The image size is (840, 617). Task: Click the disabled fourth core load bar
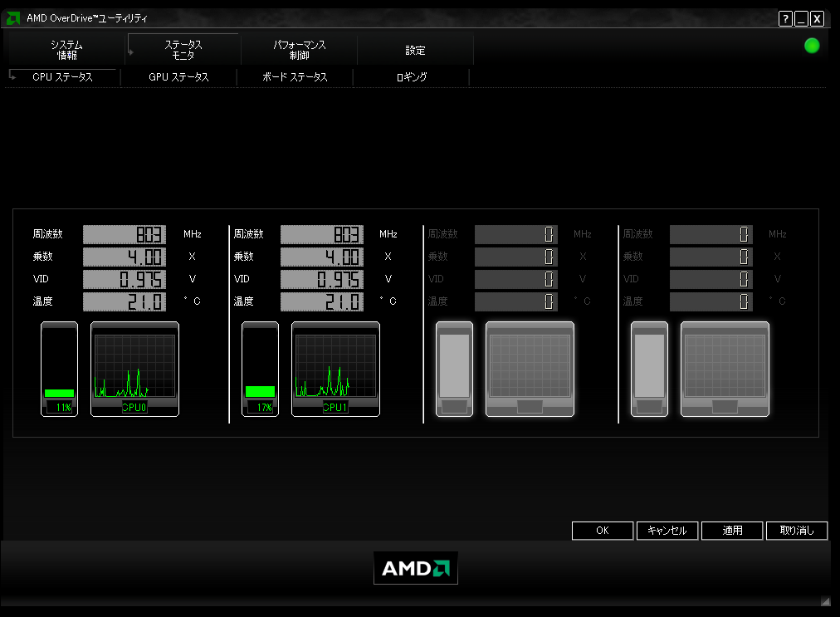point(649,369)
